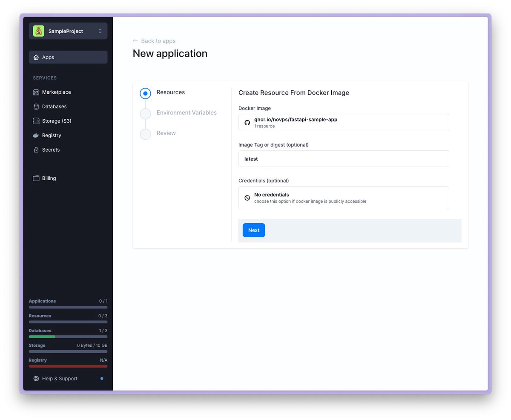This screenshot has height=420, width=511.
Task: Open the Apps sidebar item
Action: tap(68, 57)
